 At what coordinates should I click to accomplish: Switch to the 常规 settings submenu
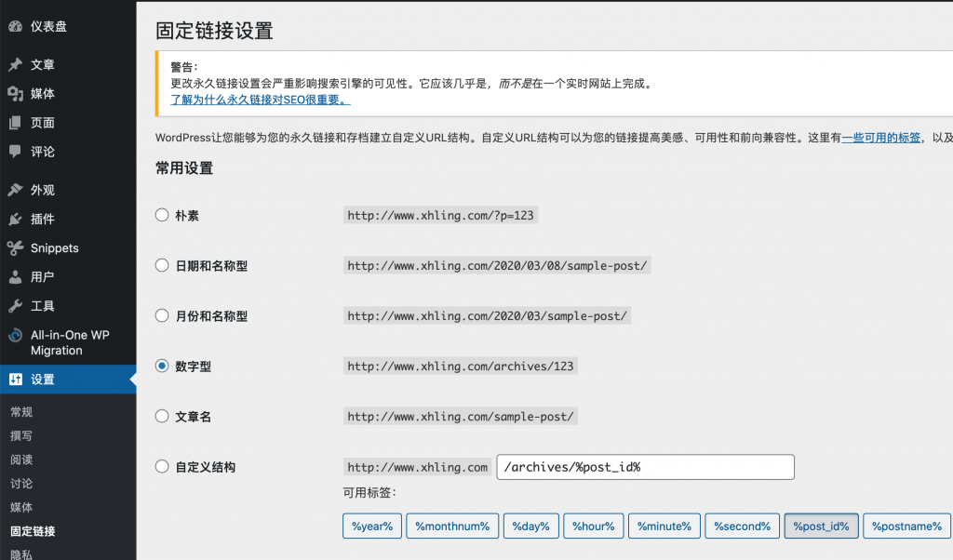[x=20, y=411]
